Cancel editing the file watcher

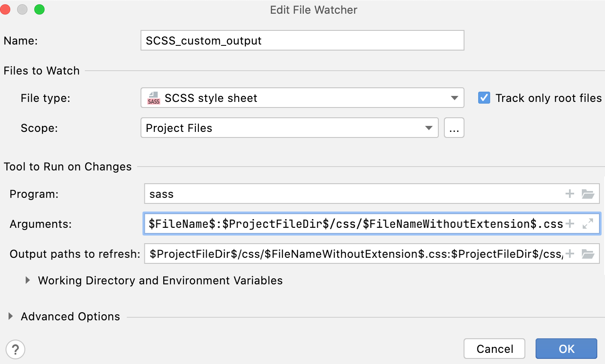point(494,349)
